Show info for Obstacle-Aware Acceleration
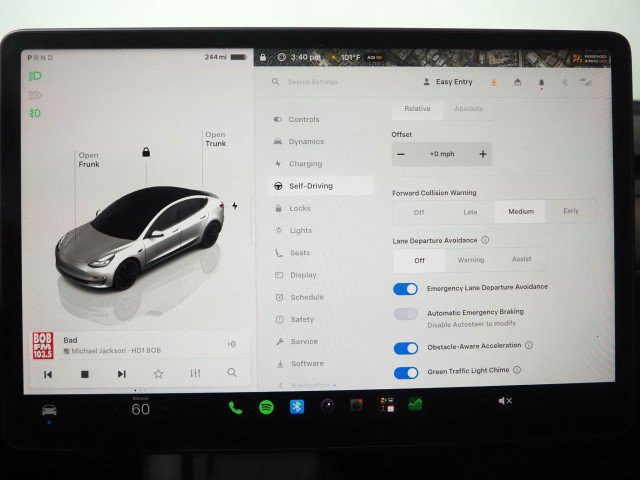The image size is (640, 480). tap(529, 345)
